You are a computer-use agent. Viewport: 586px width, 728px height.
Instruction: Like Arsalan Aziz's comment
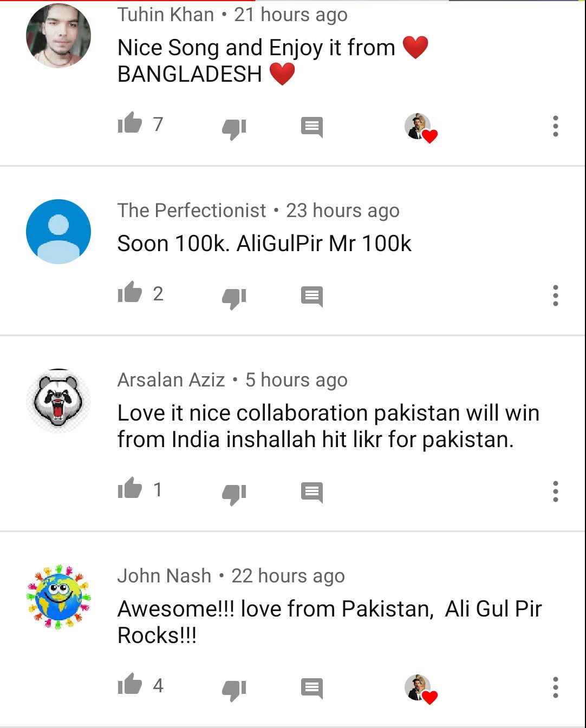click(130, 489)
